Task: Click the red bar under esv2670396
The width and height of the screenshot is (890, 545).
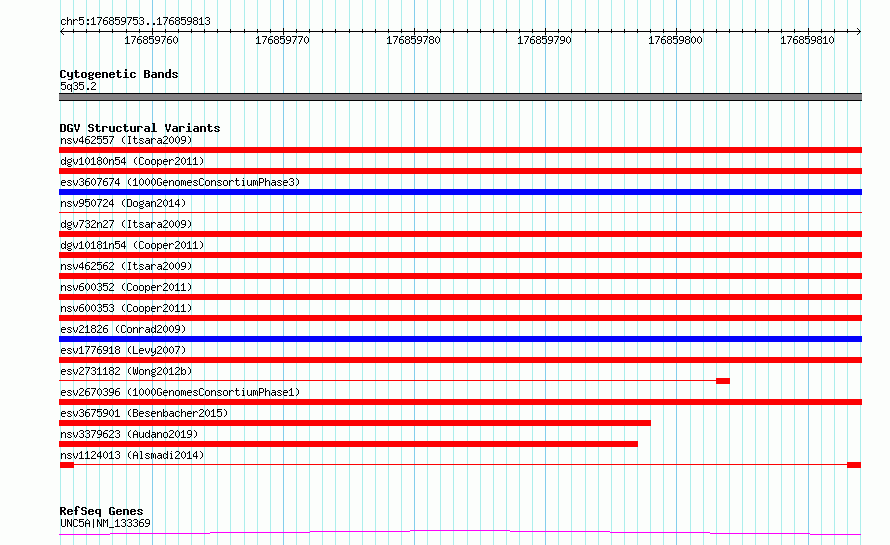Action: tap(460, 402)
